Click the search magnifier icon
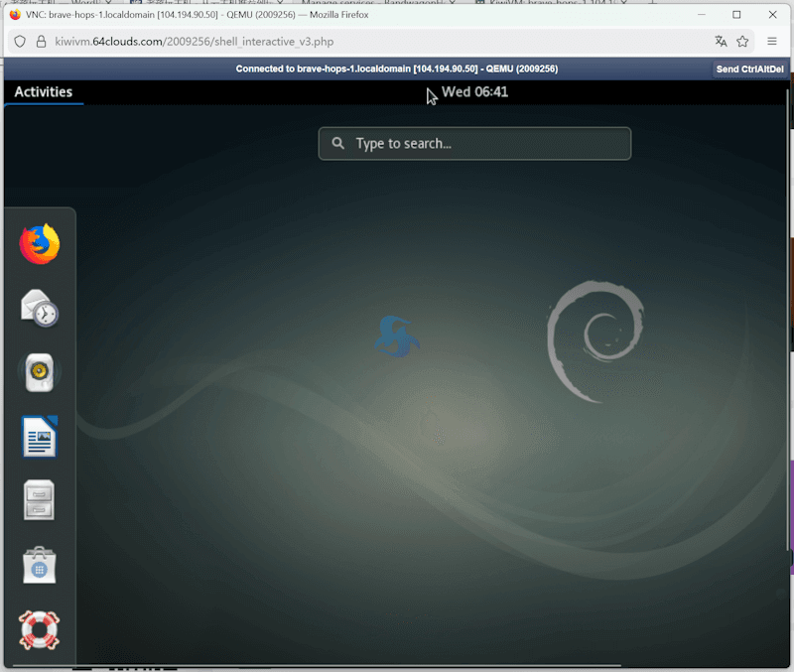Screen dimensions: 794x672 pyautogui.click(x=338, y=144)
